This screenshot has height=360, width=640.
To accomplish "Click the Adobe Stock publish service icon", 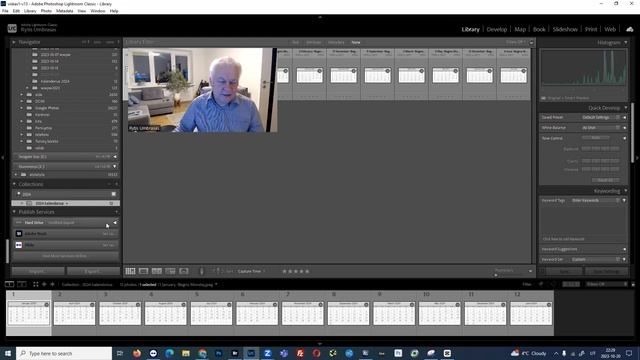I will pyautogui.click(x=19, y=233).
